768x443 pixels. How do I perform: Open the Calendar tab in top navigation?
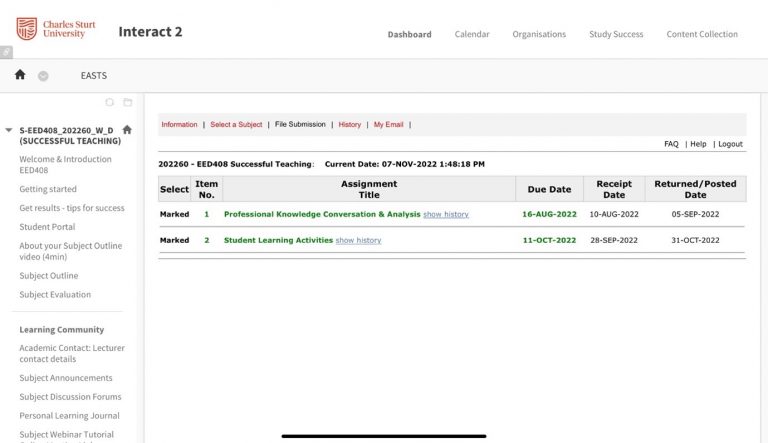(x=472, y=34)
